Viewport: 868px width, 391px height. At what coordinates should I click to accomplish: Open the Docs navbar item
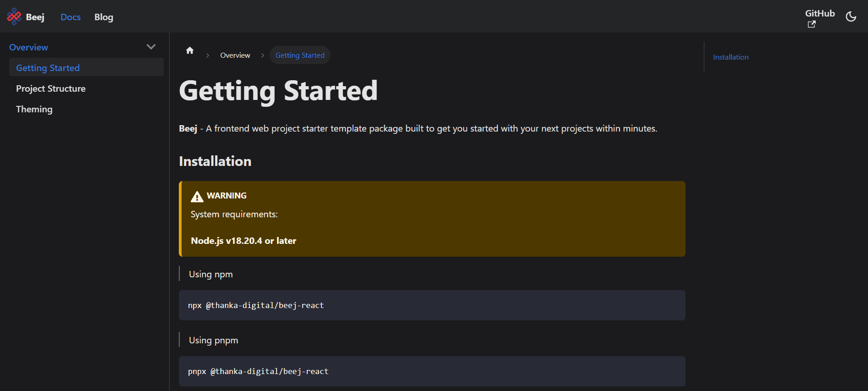point(71,17)
